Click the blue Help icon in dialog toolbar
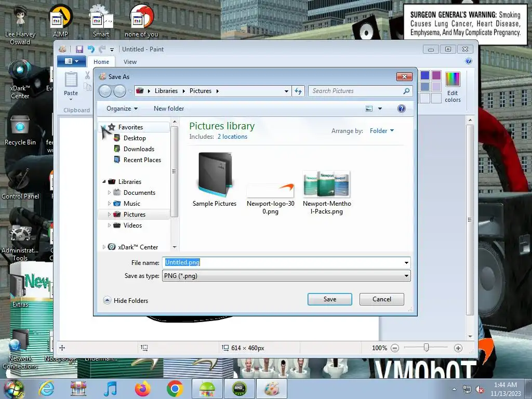This screenshot has width=532, height=399. tap(402, 109)
